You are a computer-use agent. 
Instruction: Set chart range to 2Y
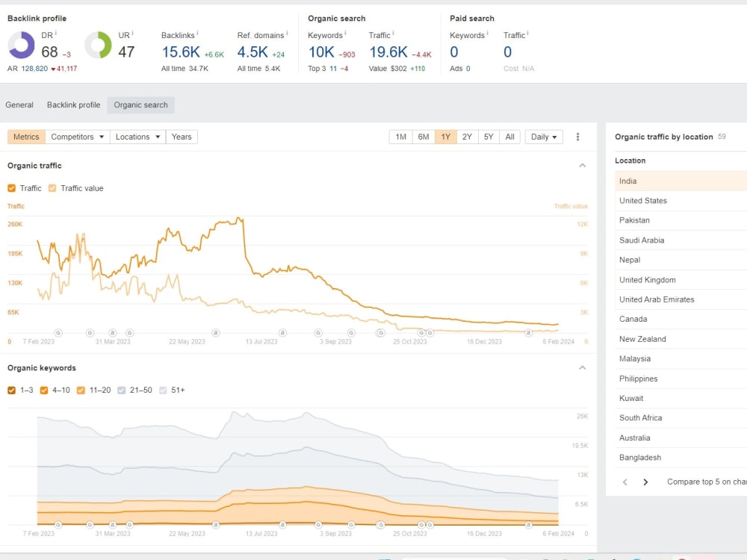467,137
